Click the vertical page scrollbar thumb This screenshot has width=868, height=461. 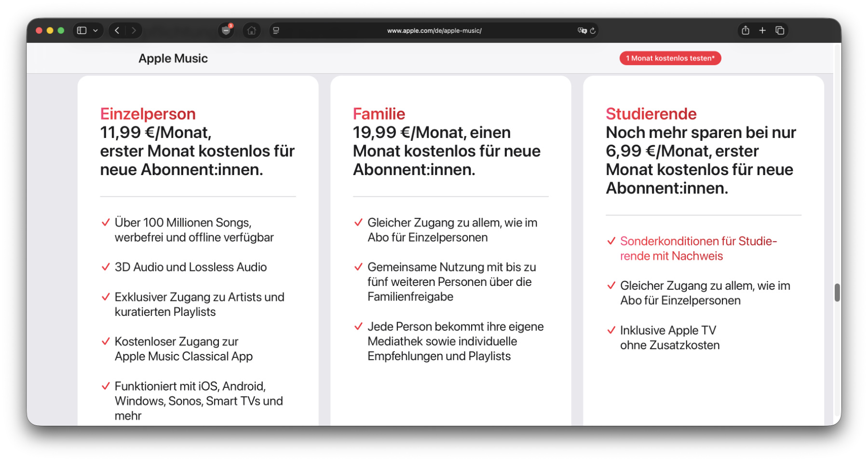pyautogui.click(x=837, y=293)
